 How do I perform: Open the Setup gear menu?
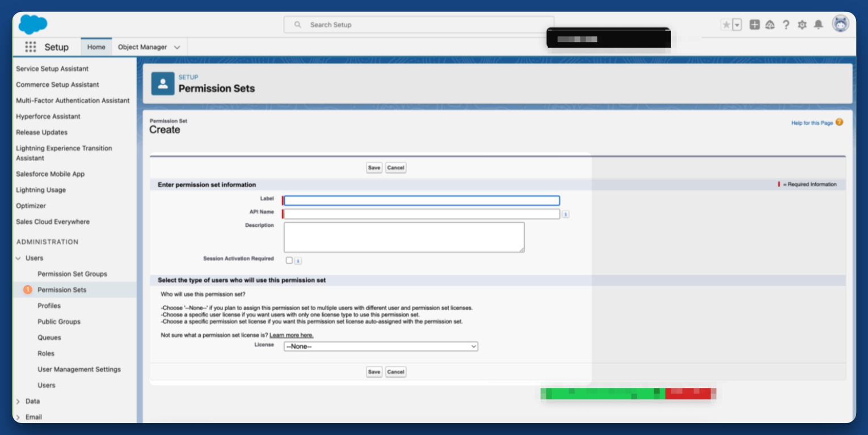[x=802, y=25]
